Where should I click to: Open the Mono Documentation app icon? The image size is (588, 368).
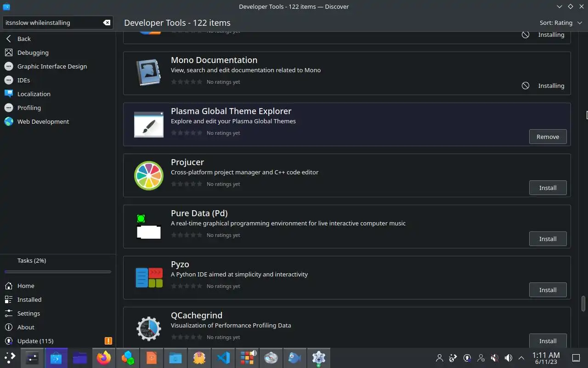149,73
